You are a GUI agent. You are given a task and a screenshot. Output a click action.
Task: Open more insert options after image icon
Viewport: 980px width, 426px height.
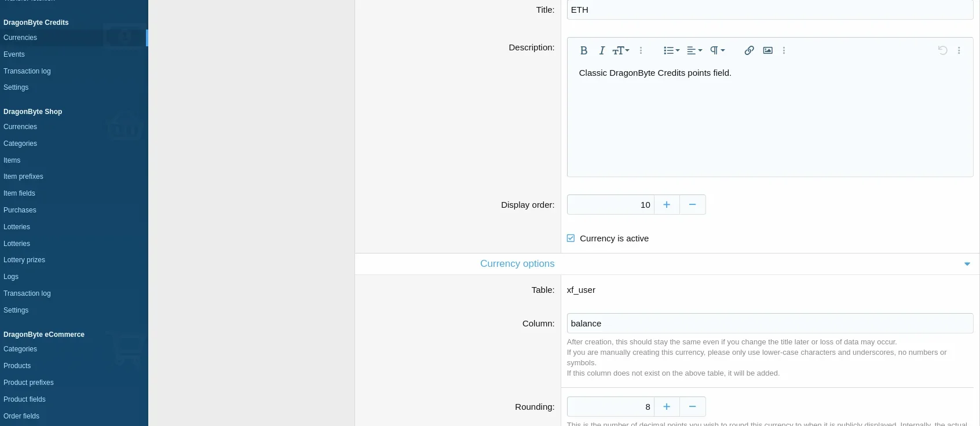[784, 50]
